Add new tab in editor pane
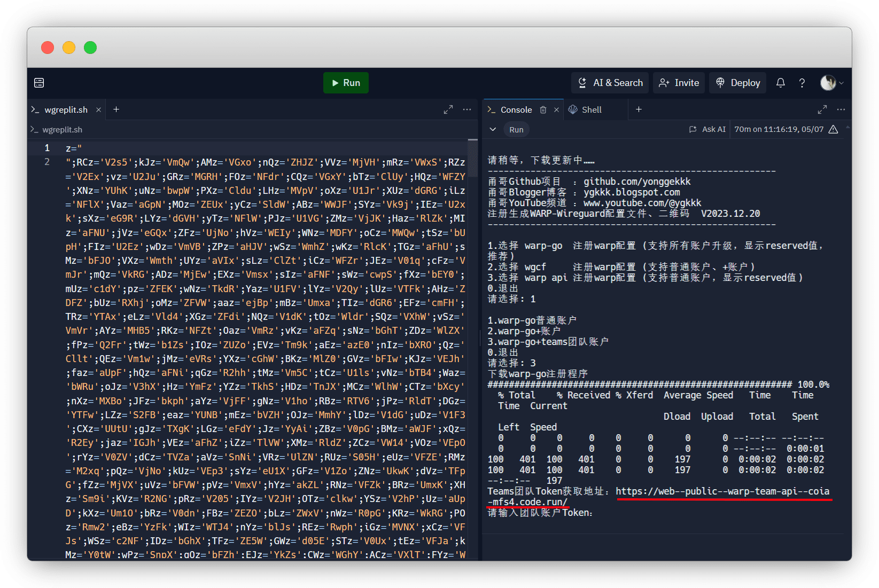Screen dimensions: 879x588 (116, 109)
